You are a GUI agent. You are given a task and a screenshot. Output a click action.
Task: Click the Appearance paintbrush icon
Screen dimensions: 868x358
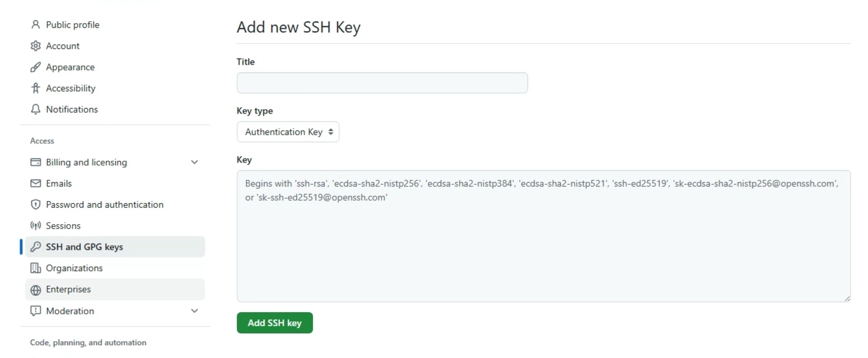click(x=35, y=67)
